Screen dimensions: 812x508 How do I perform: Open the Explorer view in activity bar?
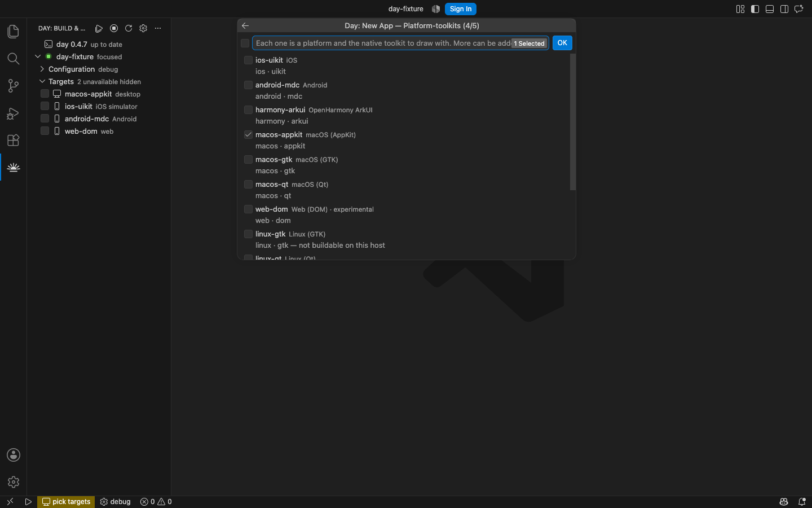coord(13,32)
